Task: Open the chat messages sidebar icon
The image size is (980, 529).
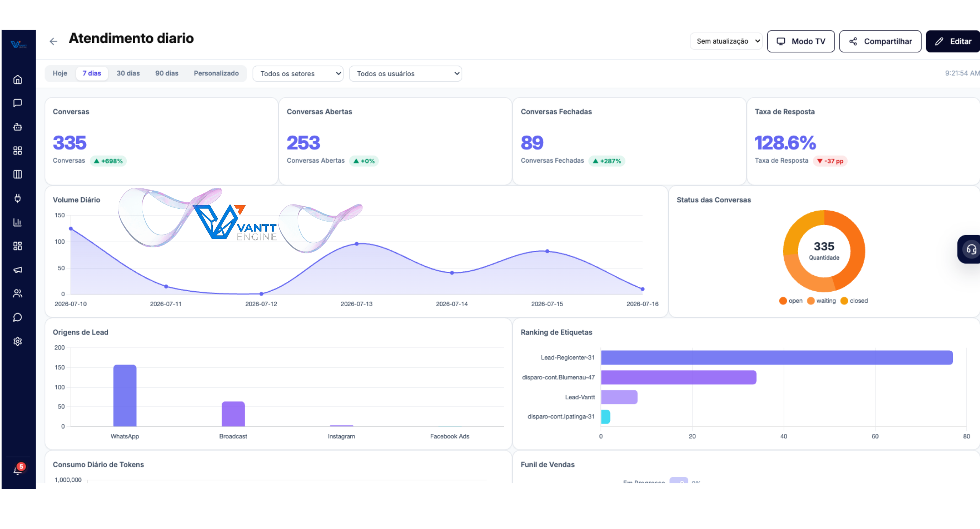Action: coord(18,103)
